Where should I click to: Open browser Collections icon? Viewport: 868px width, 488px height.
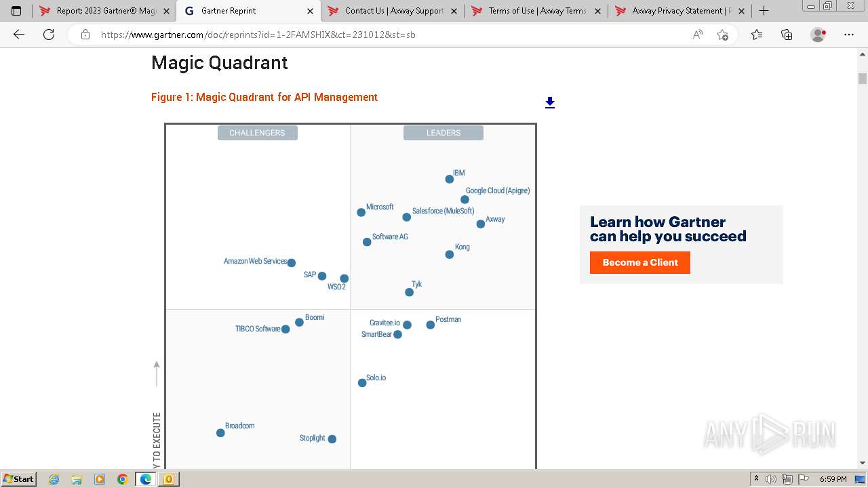click(x=787, y=35)
